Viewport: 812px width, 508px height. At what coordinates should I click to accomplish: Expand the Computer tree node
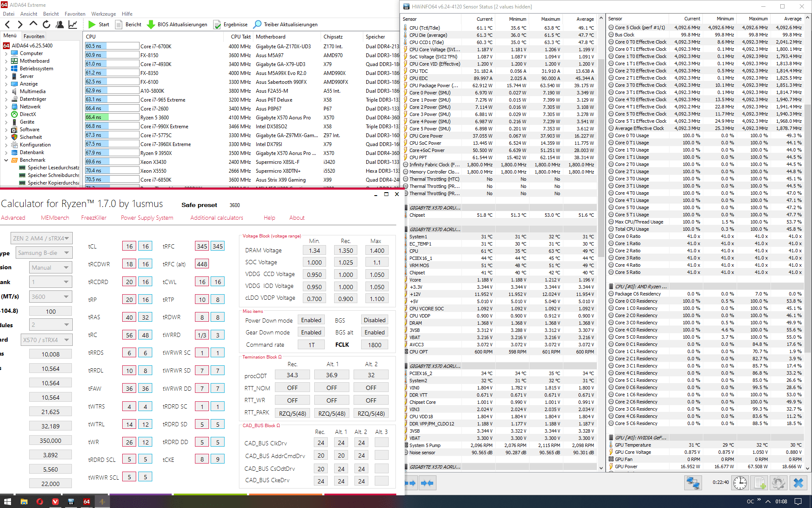(x=6, y=53)
